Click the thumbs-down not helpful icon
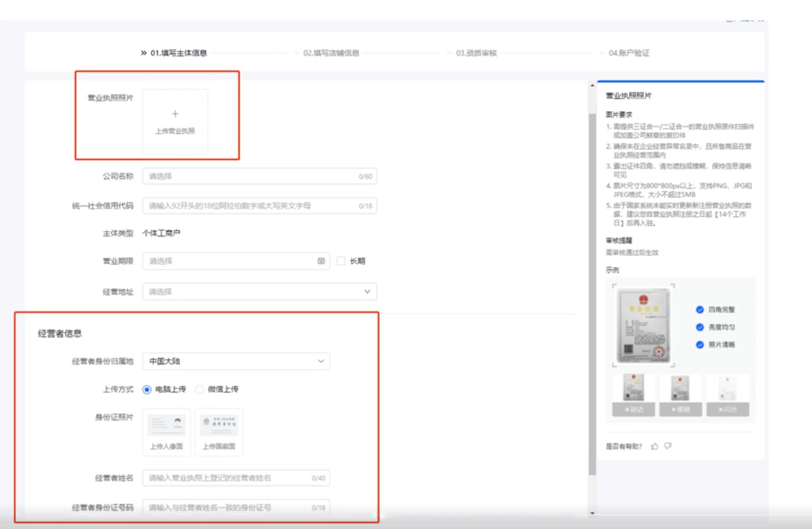 pyautogui.click(x=668, y=446)
